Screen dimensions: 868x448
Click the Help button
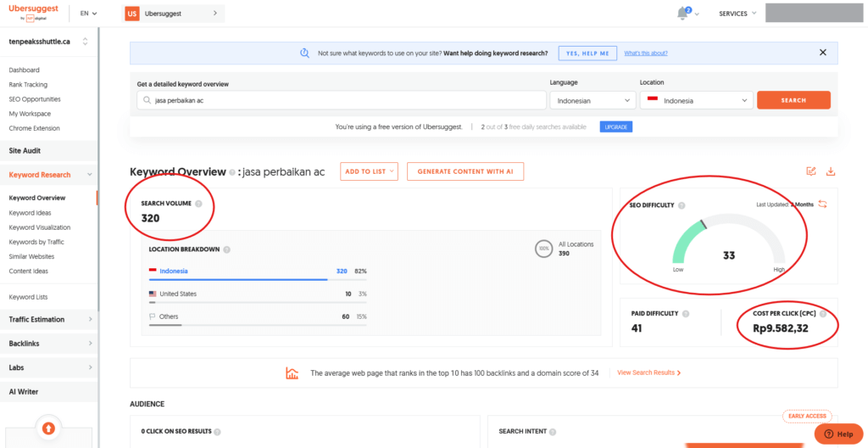tap(838, 434)
